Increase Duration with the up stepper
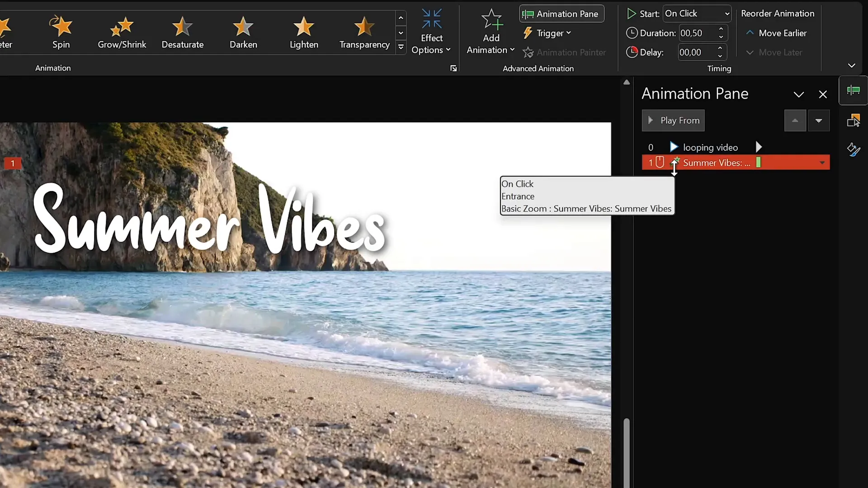 click(x=721, y=29)
